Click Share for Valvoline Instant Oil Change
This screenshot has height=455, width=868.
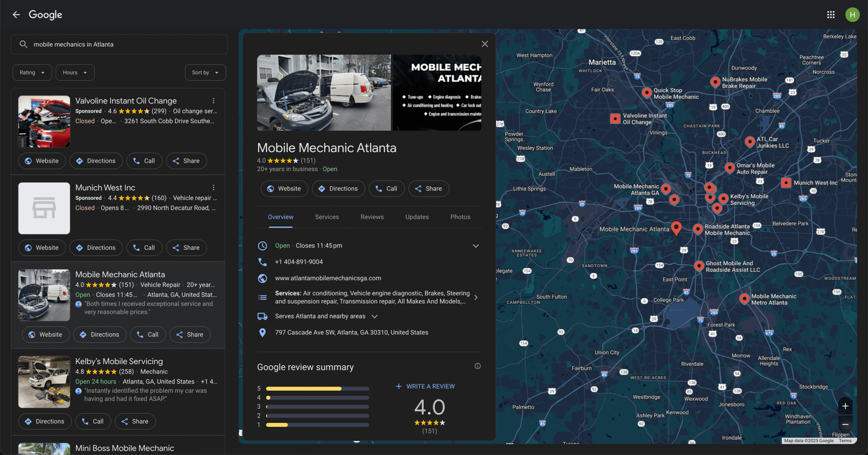186,161
